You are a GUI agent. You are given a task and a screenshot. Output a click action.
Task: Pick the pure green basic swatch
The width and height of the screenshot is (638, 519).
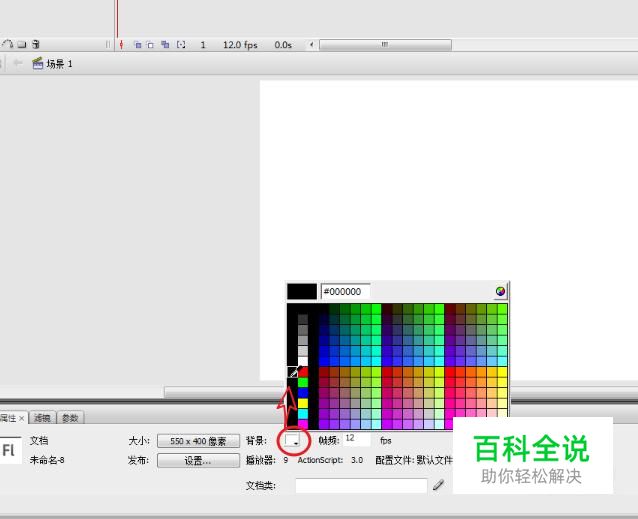click(303, 382)
